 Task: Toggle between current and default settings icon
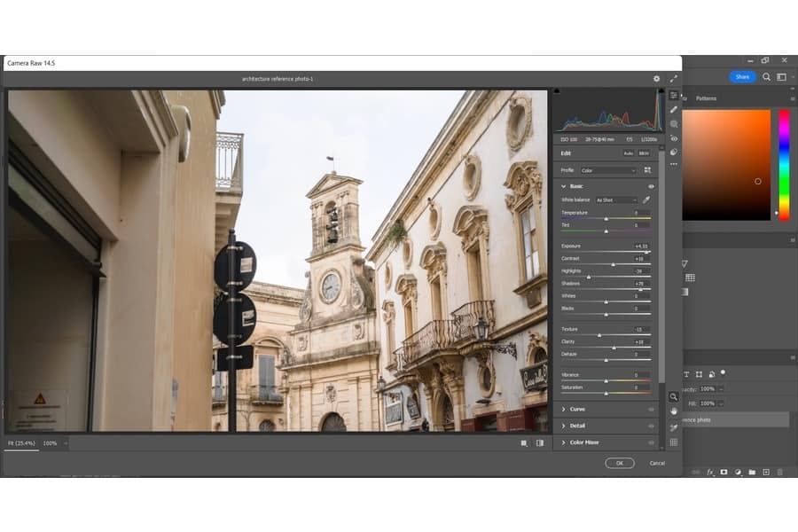[x=540, y=443]
